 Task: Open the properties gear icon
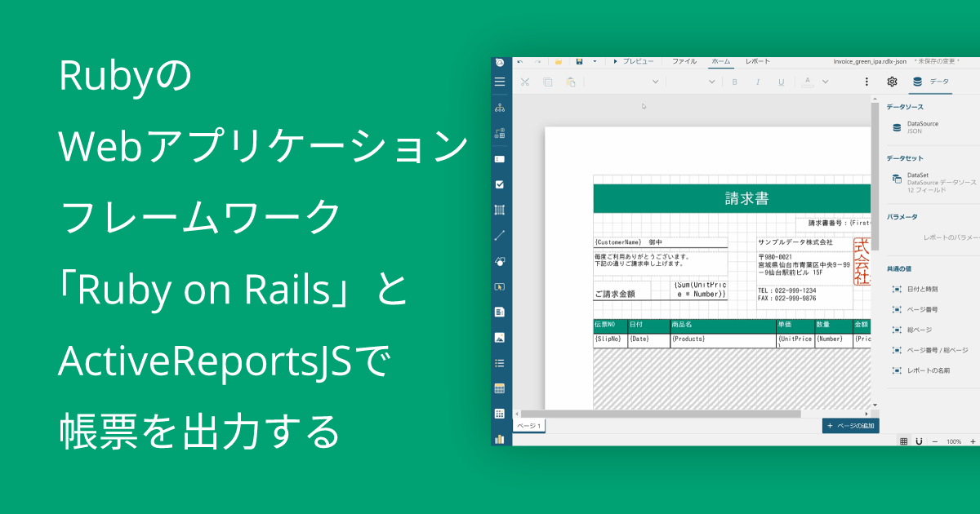[893, 82]
